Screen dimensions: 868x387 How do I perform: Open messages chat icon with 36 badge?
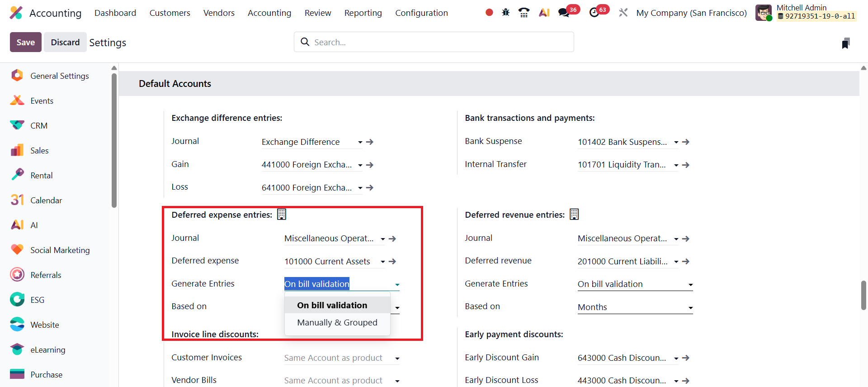[564, 13]
